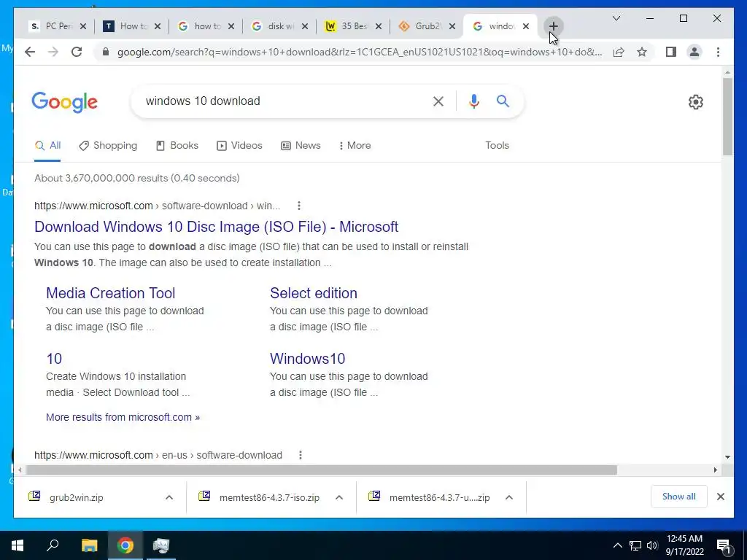Open the browser side panel

(671, 52)
